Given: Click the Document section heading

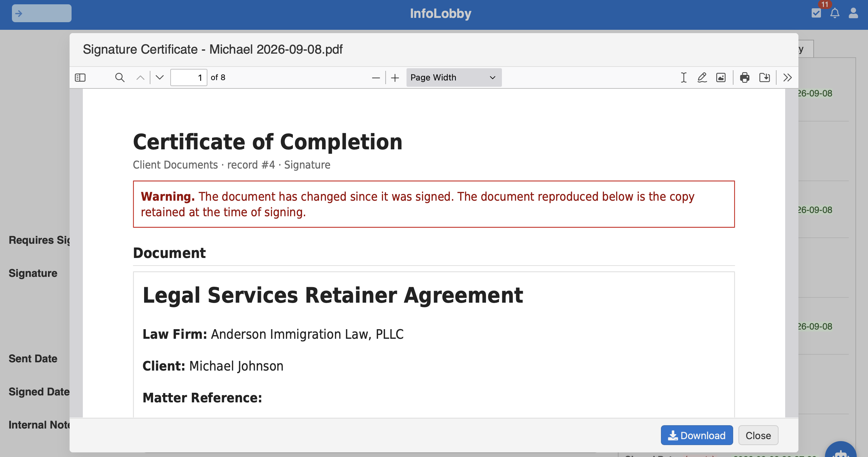Looking at the screenshot, I should 169,253.
